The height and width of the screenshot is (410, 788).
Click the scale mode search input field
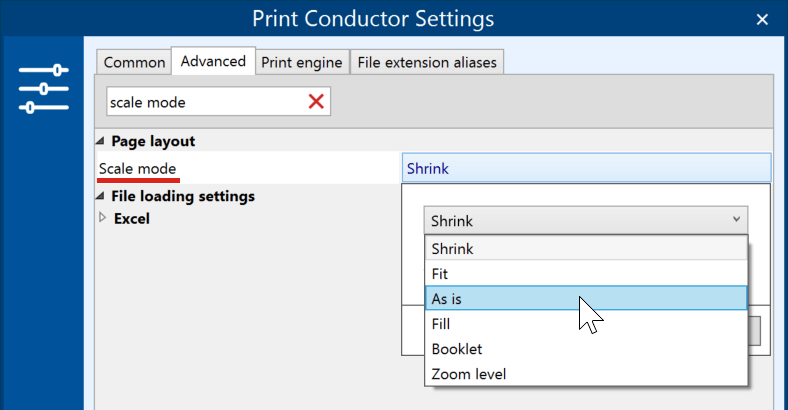(206, 102)
